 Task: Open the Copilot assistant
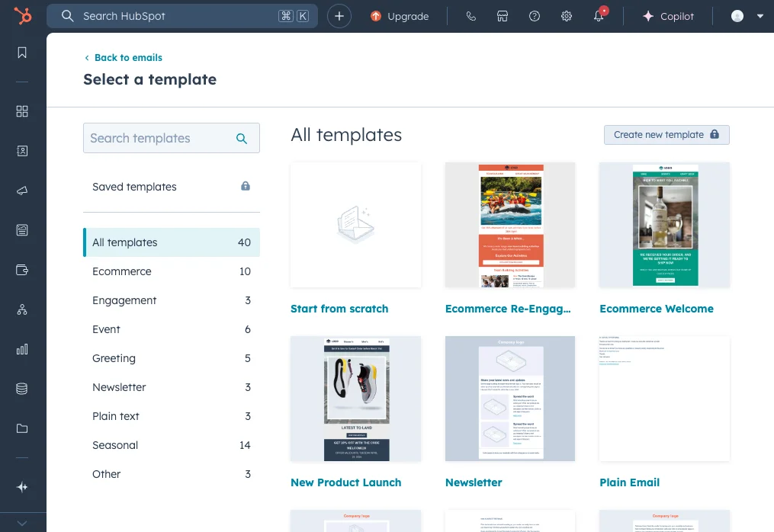668,16
